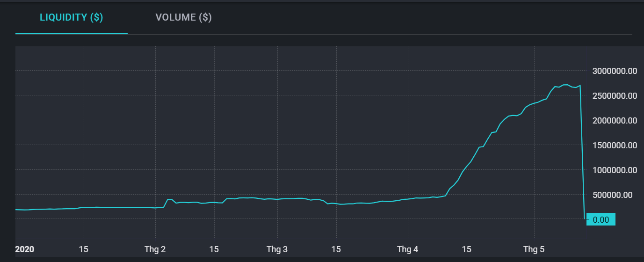
Task: Switch to the LIQUIDITY ($) tab
Action: pyautogui.click(x=72, y=18)
